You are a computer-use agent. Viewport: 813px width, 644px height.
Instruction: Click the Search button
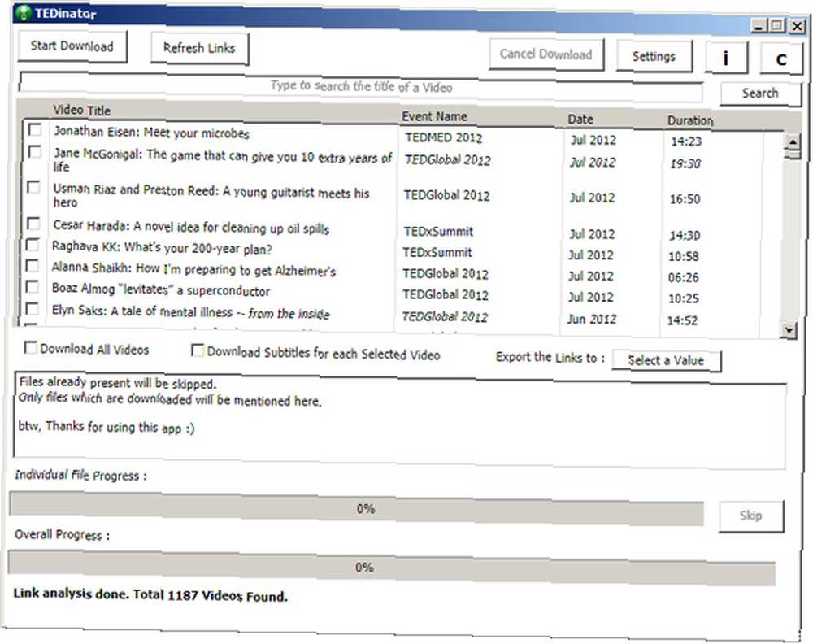760,94
